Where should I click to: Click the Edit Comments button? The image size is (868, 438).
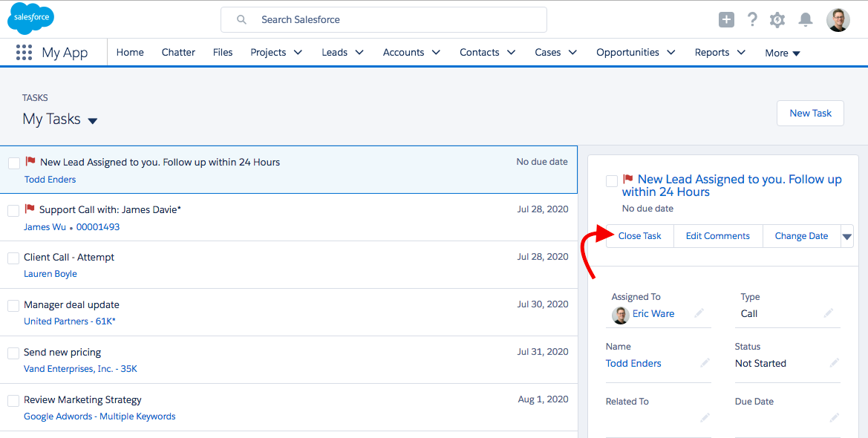point(718,236)
